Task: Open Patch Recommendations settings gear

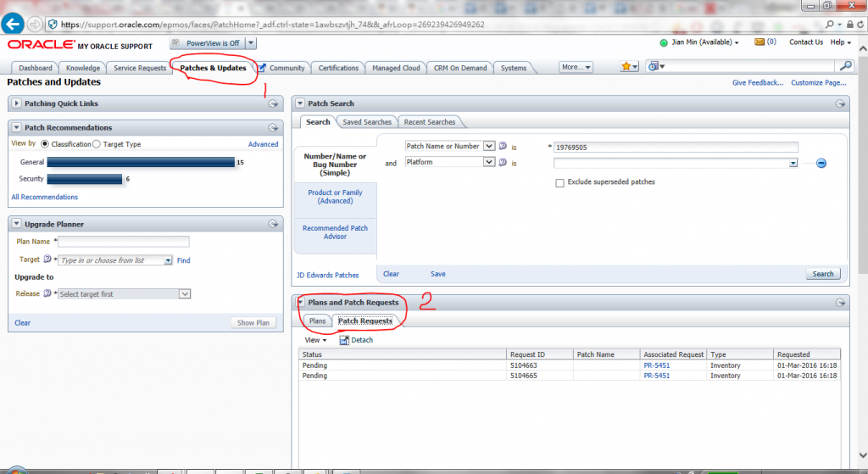Action: 273,128
